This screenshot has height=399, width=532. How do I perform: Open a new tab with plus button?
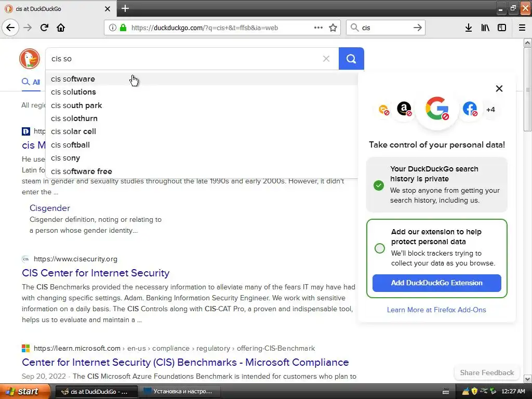coord(125,8)
